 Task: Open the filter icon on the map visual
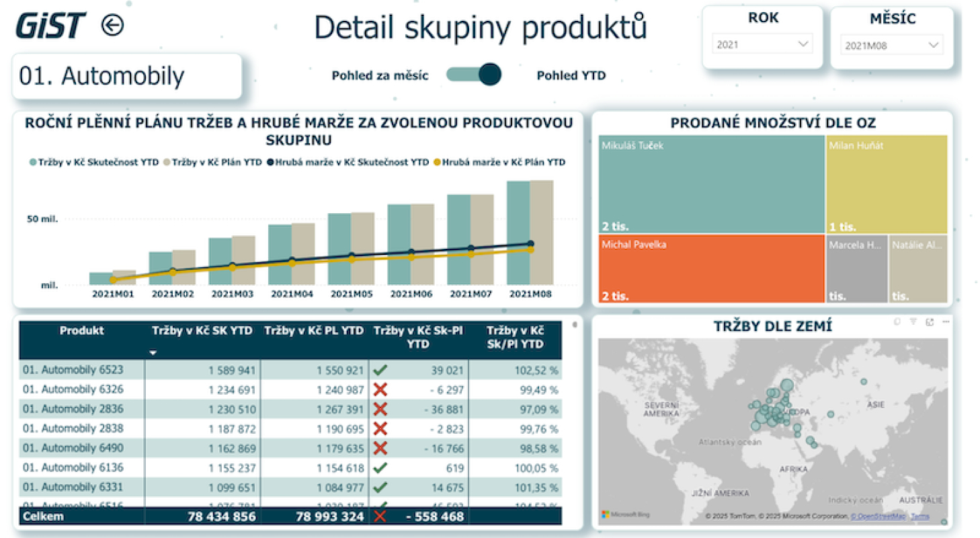point(913,322)
